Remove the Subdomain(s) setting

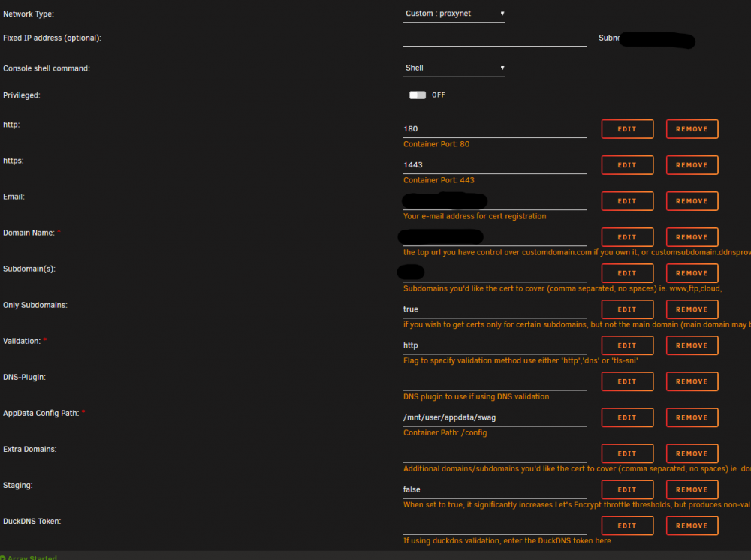pos(692,273)
